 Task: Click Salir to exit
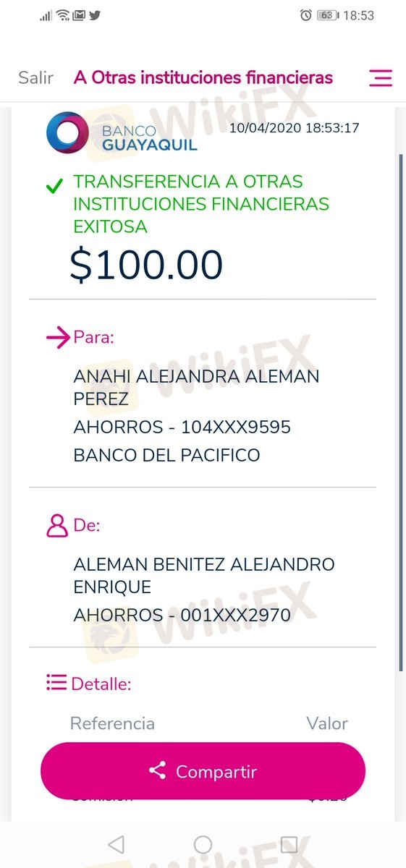pos(36,77)
